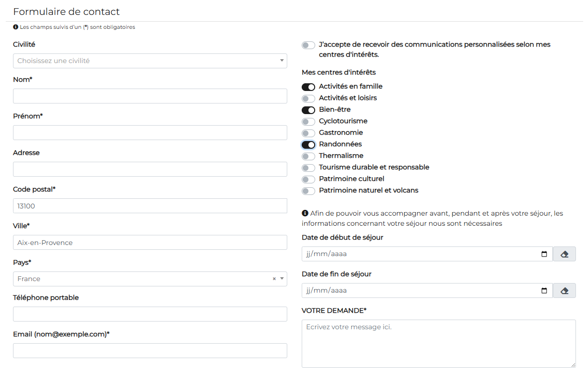This screenshot has height=374, width=588.
Task: Open the Civilité dropdown
Action: [x=150, y=61]
